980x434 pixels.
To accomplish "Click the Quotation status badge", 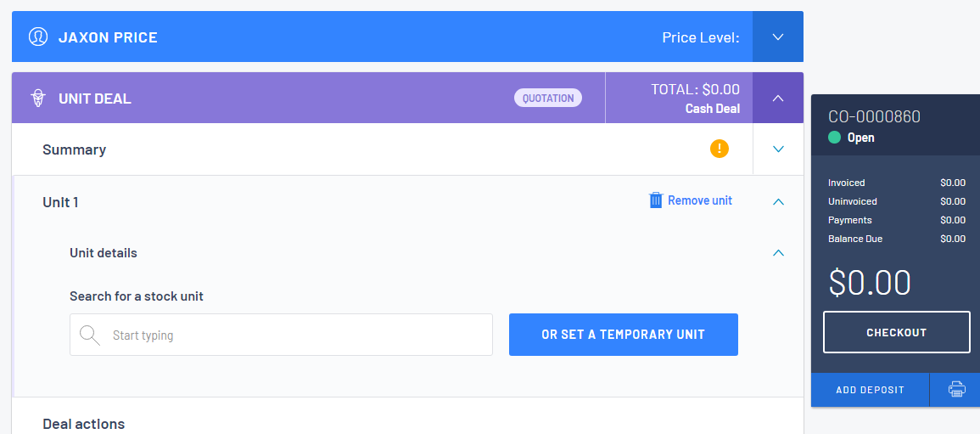I will point(548,99).
